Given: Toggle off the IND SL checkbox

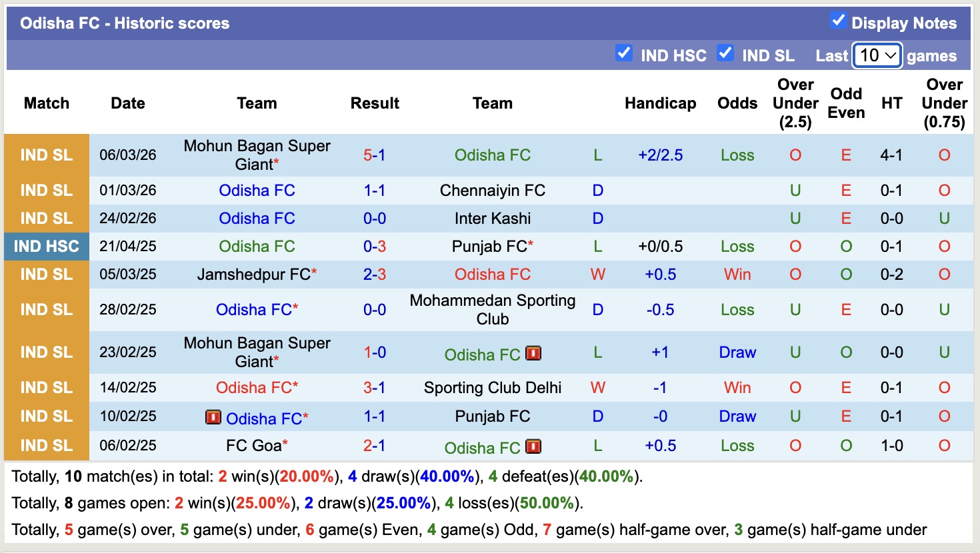Looking at the screenshot, I should (x=725, y=54).
